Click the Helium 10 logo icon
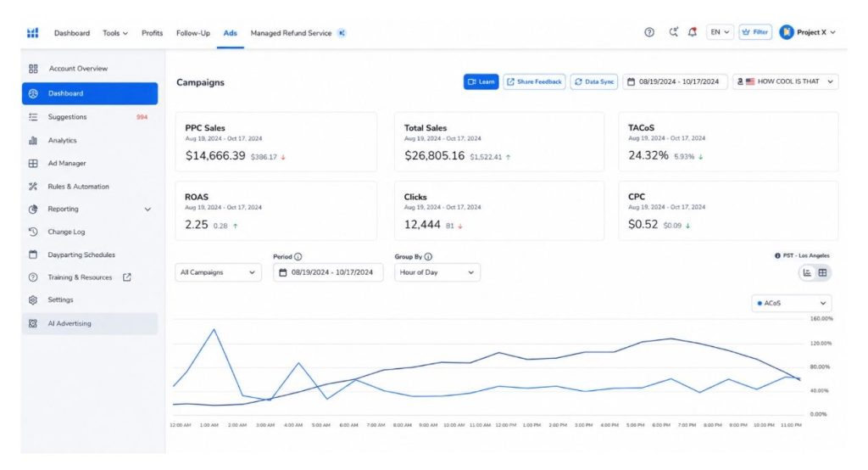 [33, 33]
